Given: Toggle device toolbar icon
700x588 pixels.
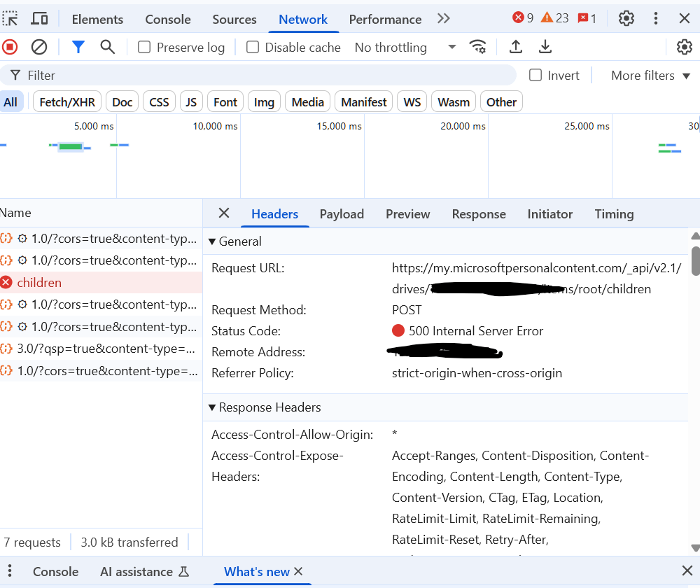Looking at the screenshot, I should pos(39,19).
